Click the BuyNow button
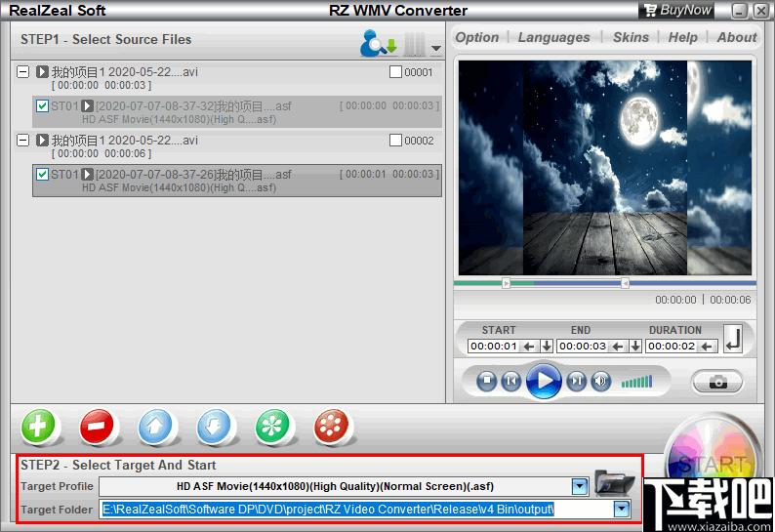Image resolution: width=775 pixels, height=532 pixels. 677,10
